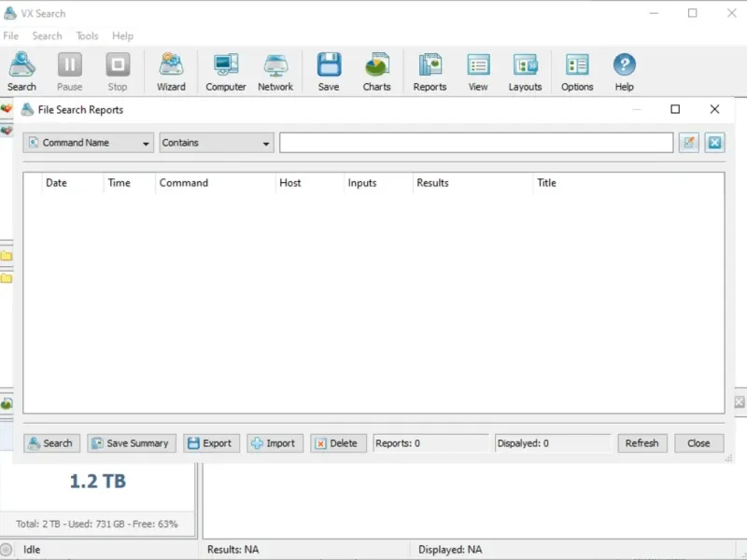Screen dimensions: 747x560
Task: Open the File menu
Action: pos(10,36)
